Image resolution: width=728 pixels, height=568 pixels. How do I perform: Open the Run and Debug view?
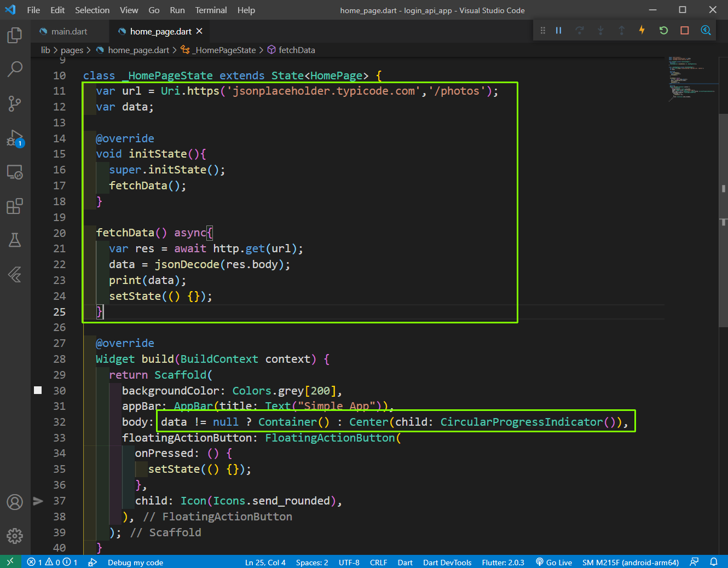click(15, 138)
